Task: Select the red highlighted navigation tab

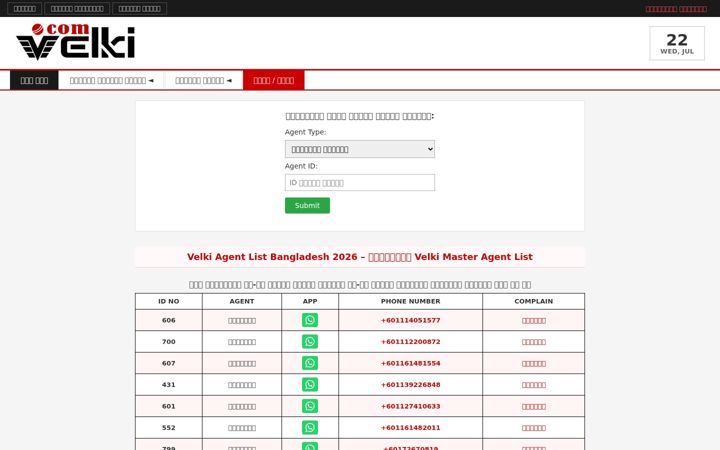Action: tap(274, 80)
